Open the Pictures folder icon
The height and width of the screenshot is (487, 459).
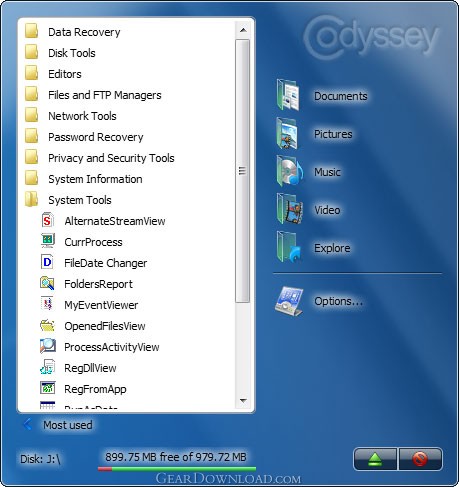[288, 133]
